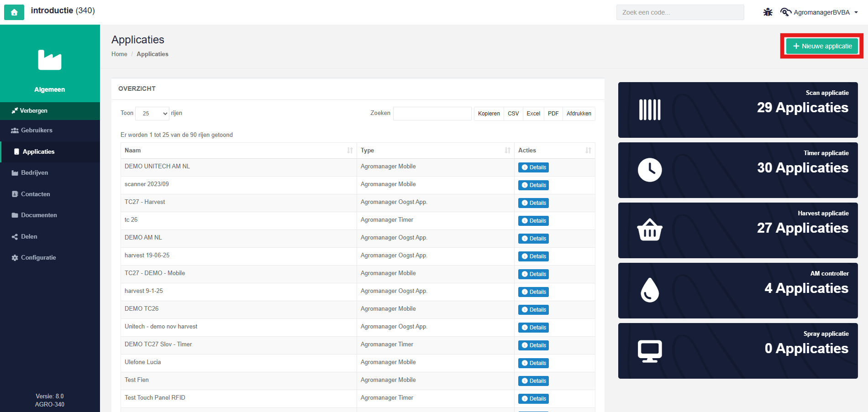
Task: Click the Home breadcrumb link
Action: pyautogui.click(x=119, y=54)
